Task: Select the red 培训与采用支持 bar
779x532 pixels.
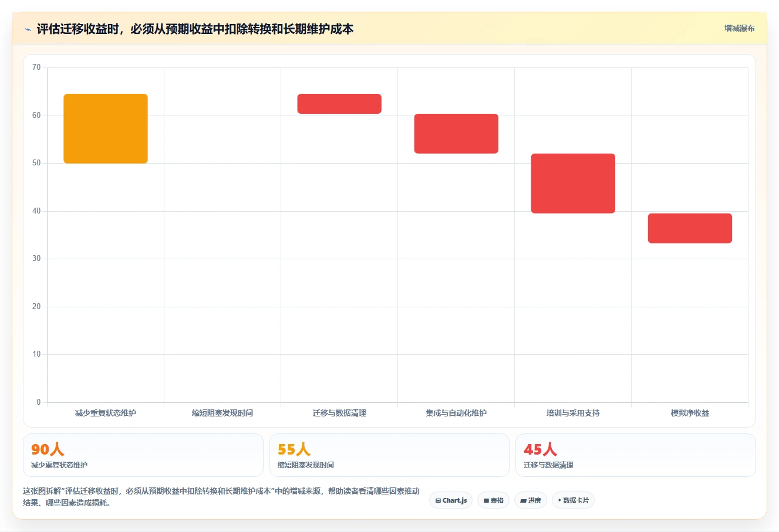Action: [x=573, y=184]
